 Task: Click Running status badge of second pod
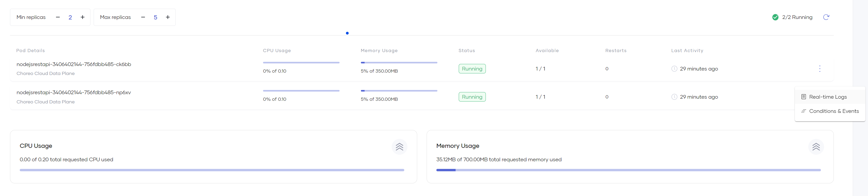pyautogui.click(x=472, y=97)
